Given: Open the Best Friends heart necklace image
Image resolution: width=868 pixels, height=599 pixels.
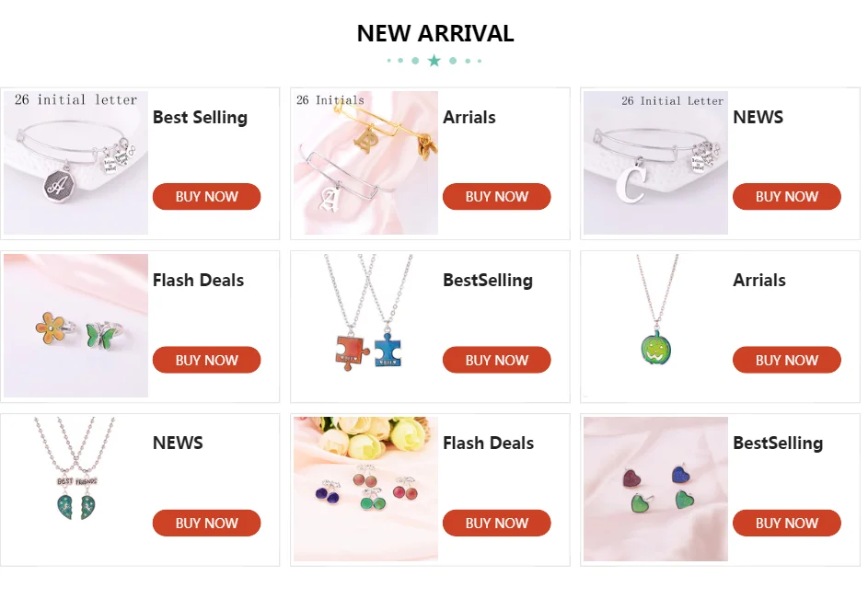Looking at the screenshot, I should pyautogui.click(x=75, y=489).
